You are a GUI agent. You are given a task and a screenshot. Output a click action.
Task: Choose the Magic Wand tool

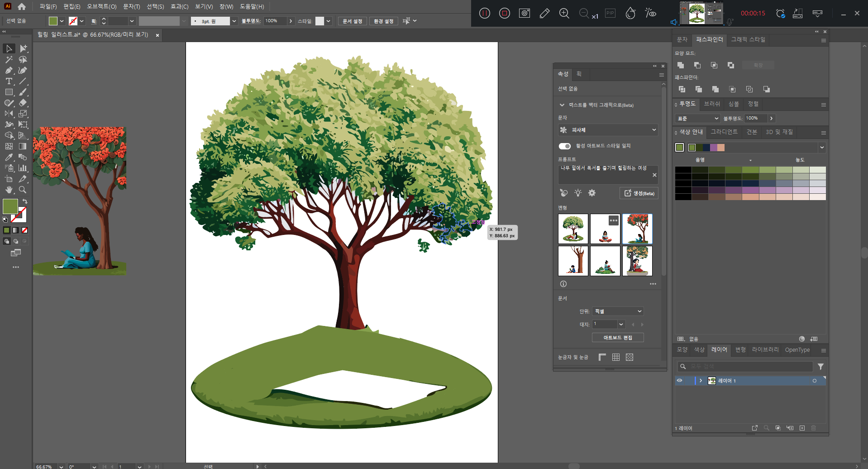pyautogui.click(x=9, y=59)
